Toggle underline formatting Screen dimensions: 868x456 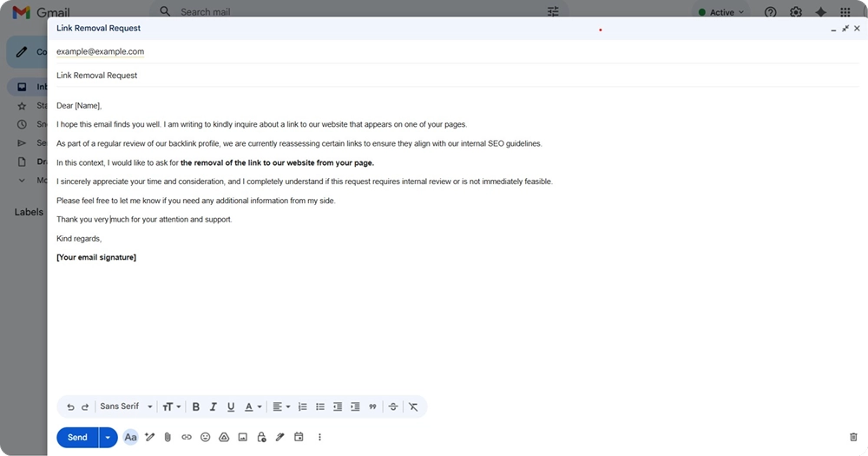pos(231,406)
